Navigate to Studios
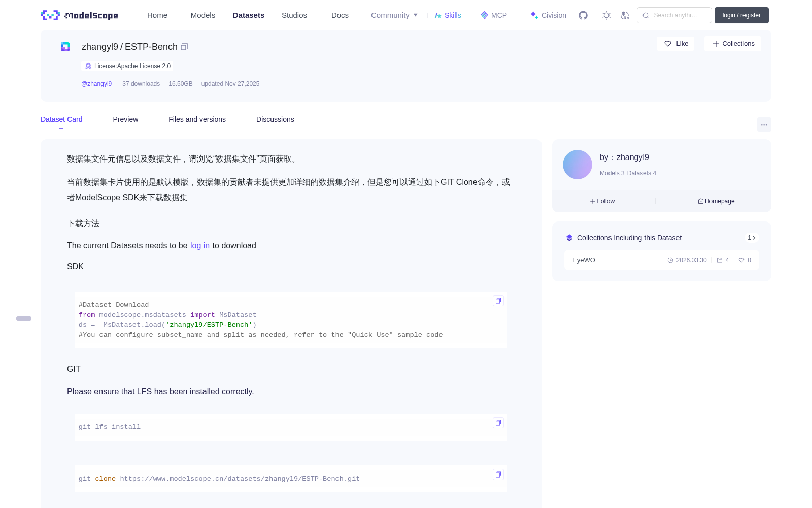 coord(294,15)
